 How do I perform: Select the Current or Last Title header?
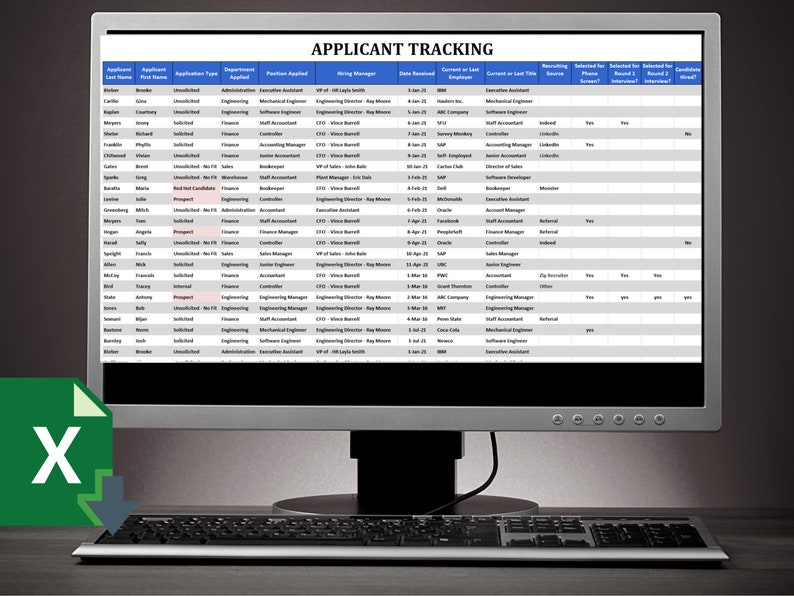[x=511, y=73]
